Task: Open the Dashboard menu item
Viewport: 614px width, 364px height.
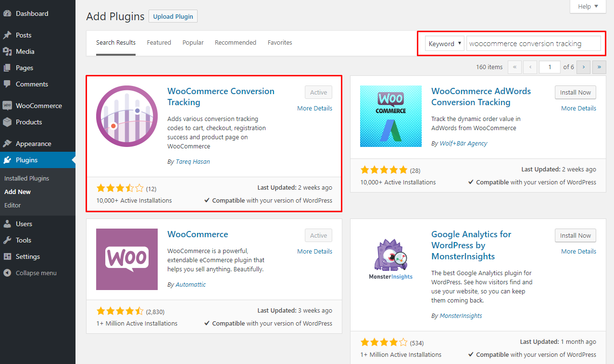Action: (38, 13)
